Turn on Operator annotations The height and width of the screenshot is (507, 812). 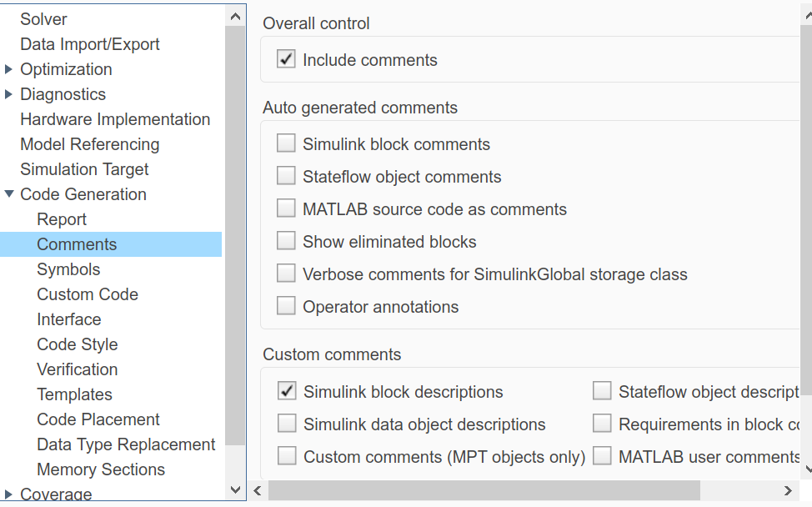[286, 305]
